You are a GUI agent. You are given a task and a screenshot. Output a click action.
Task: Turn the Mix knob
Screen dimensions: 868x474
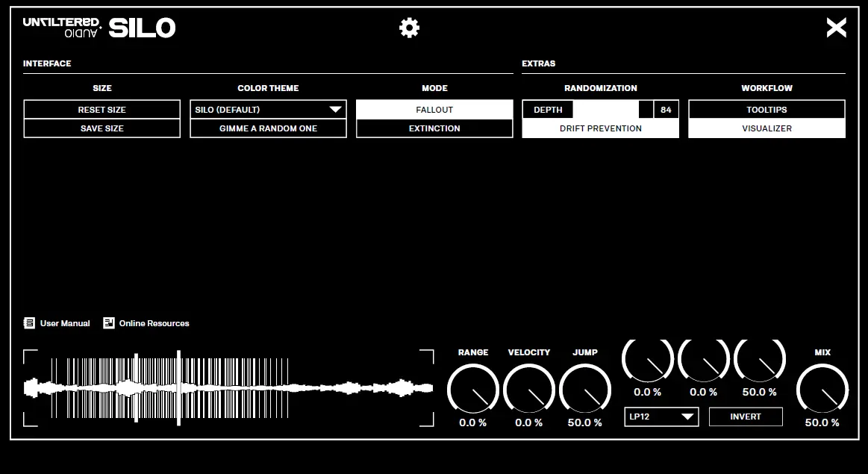[822, 388]
